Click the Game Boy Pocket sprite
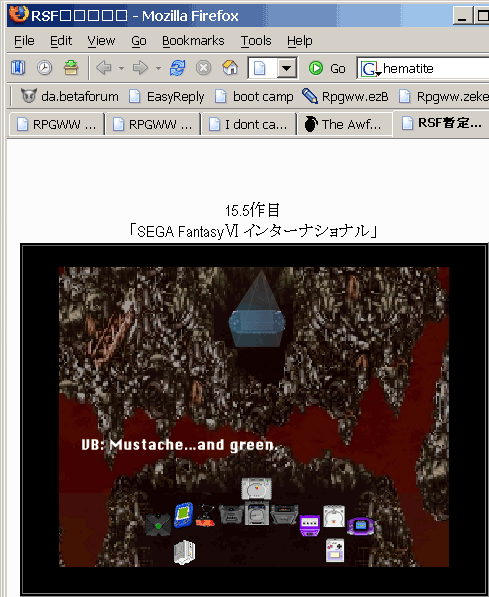Screen dimensions: 489x597 [x=335, y=550]
